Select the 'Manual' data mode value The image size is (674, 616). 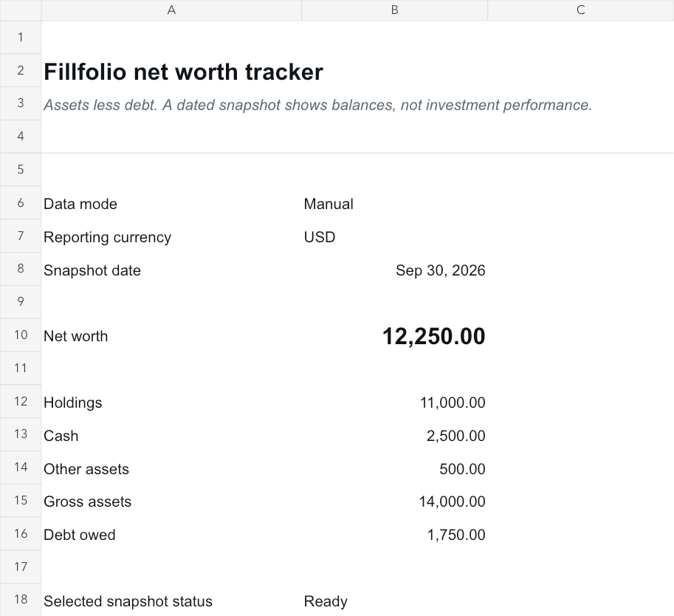click(x=395, y=202)
